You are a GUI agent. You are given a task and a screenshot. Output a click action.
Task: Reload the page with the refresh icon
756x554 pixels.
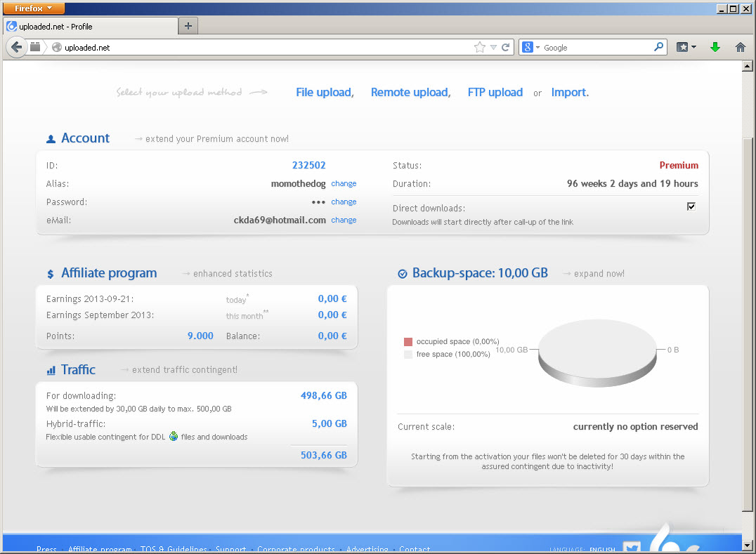[505, 47]
